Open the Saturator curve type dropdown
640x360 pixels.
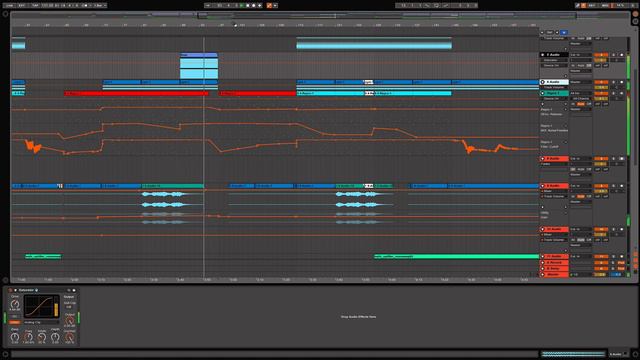(41, 322)
